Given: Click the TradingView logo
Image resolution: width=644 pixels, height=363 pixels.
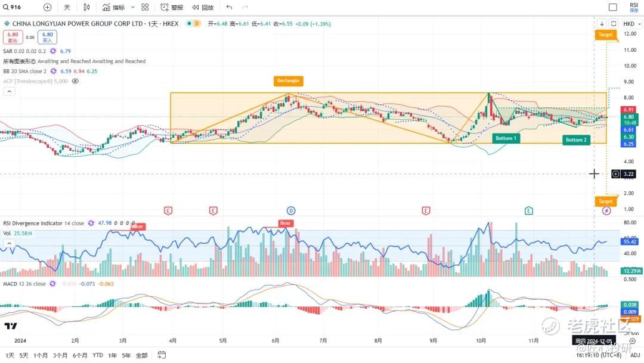Looking at the screenshot, I should (11, 326).
